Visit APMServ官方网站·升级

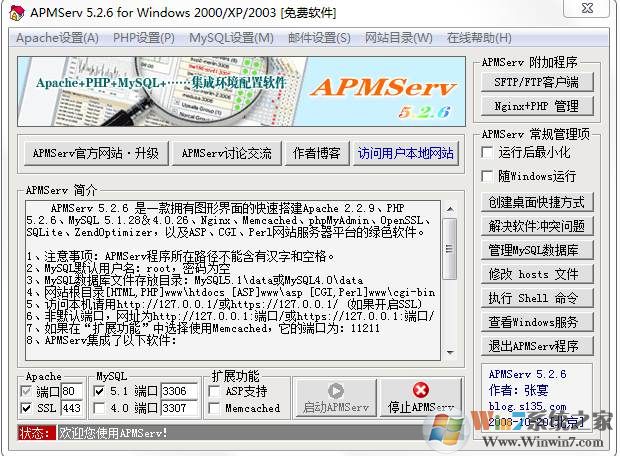(96, 153)
